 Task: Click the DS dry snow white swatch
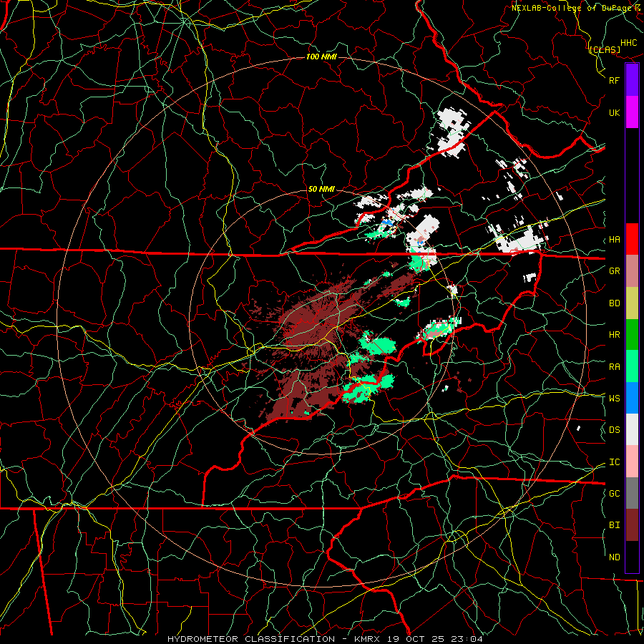click(632, 429)
